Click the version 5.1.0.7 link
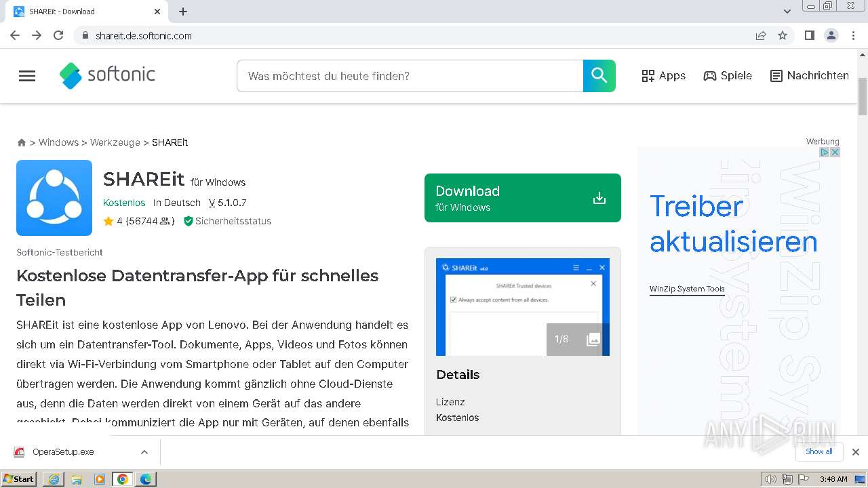 point(228,203)
